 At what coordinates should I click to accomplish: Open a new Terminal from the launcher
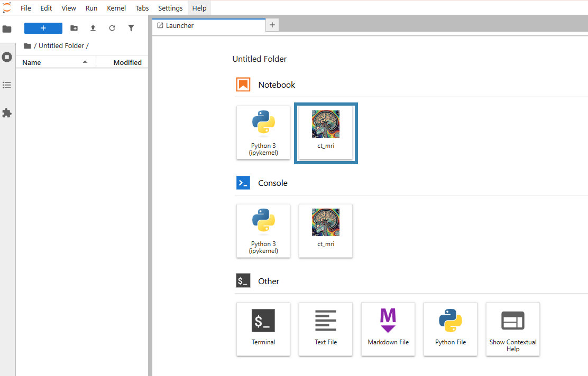pyautogui.click(x=263, y=329)
